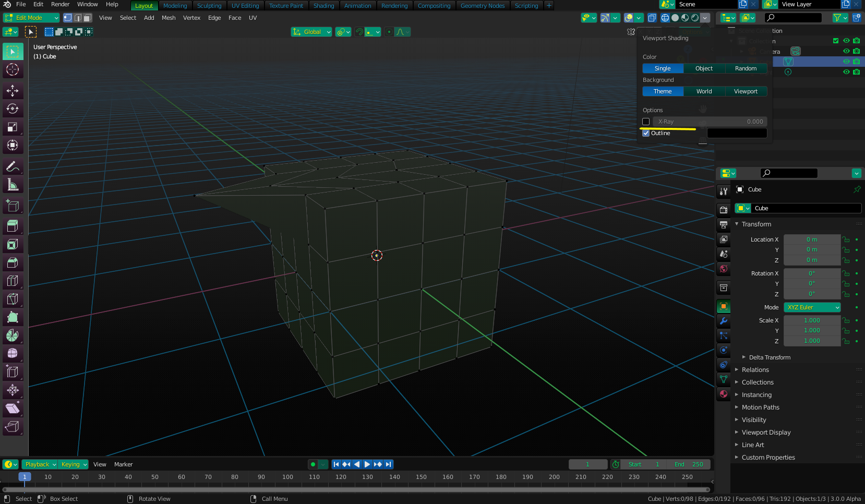Viewport: 865px width, 504px height.
Task: Switch to the UV Editing workspace tab
Action: [245, 6]
